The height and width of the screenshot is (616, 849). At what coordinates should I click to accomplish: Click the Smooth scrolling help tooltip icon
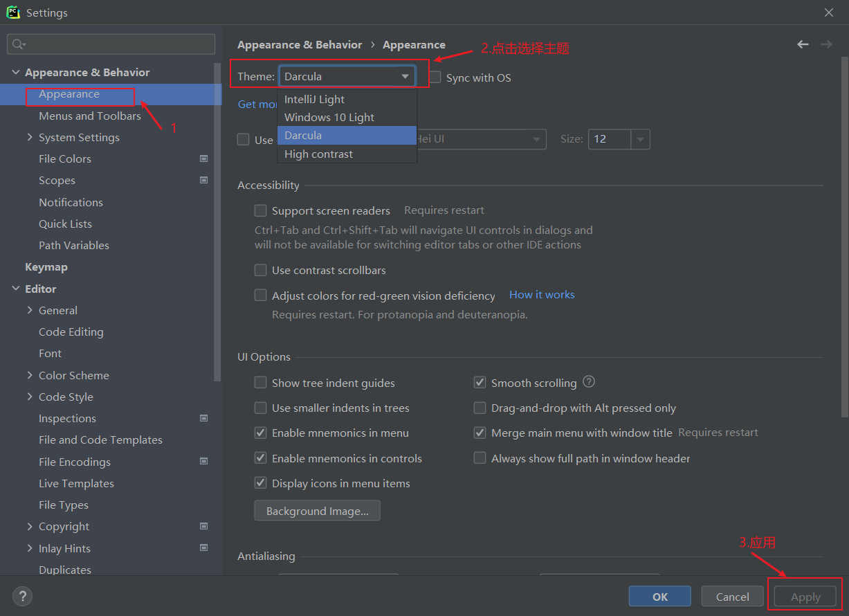[589, 382]
